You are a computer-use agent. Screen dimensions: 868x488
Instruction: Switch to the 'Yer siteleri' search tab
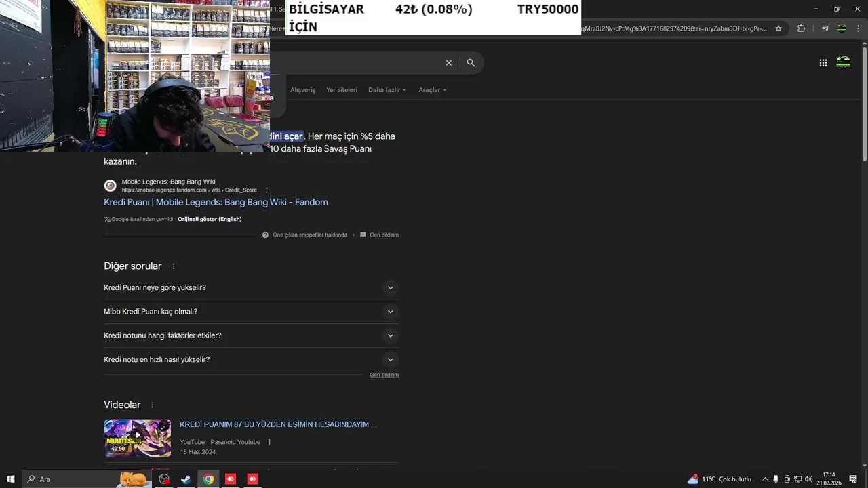(x=342, y=90)
